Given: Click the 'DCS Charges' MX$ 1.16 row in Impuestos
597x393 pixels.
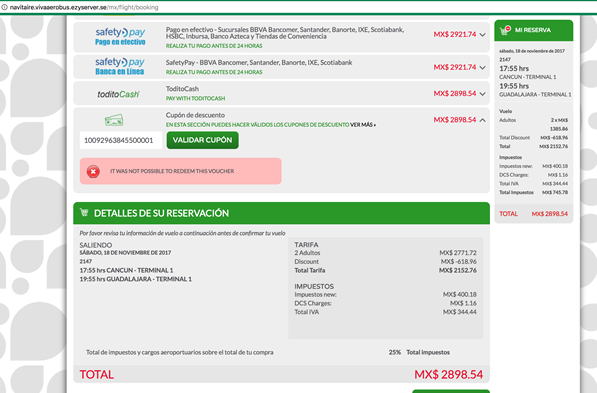Looking at the screenshot, I should (x=385, y=303).
